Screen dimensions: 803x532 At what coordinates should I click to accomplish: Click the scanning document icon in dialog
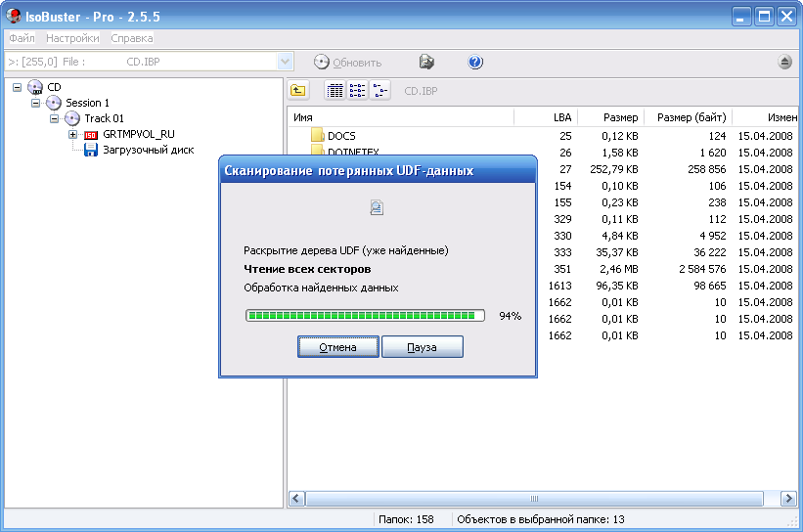point(377,207)
